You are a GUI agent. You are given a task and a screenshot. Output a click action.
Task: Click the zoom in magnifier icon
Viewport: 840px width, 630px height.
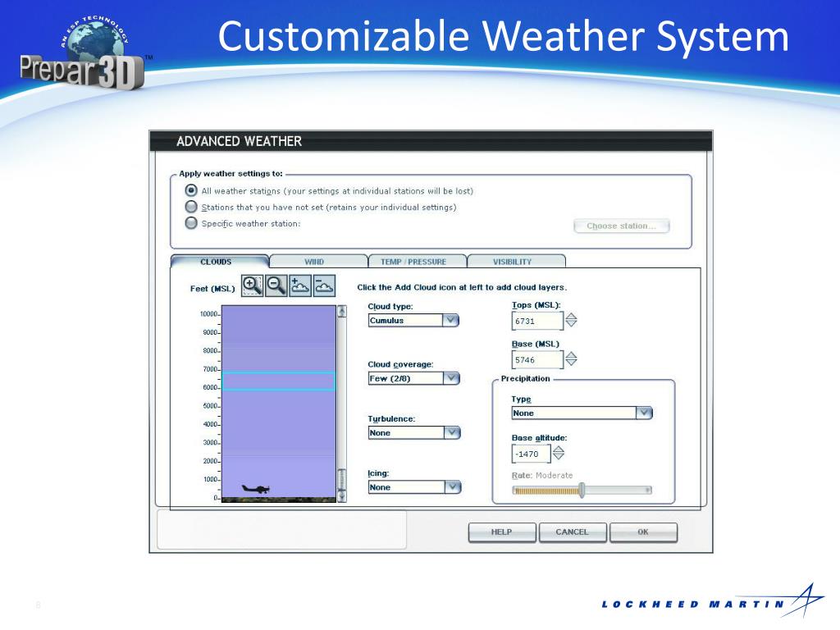click(252, 285)
